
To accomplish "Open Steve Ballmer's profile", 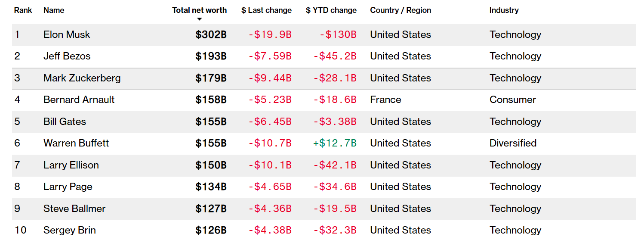I will tap(74, 209).
